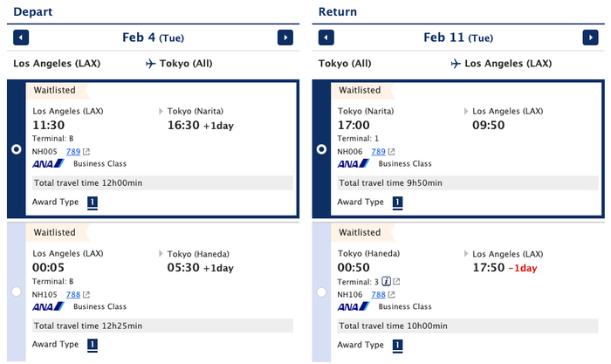Open the 789 aircraft link for NH006

click(378, 152)
